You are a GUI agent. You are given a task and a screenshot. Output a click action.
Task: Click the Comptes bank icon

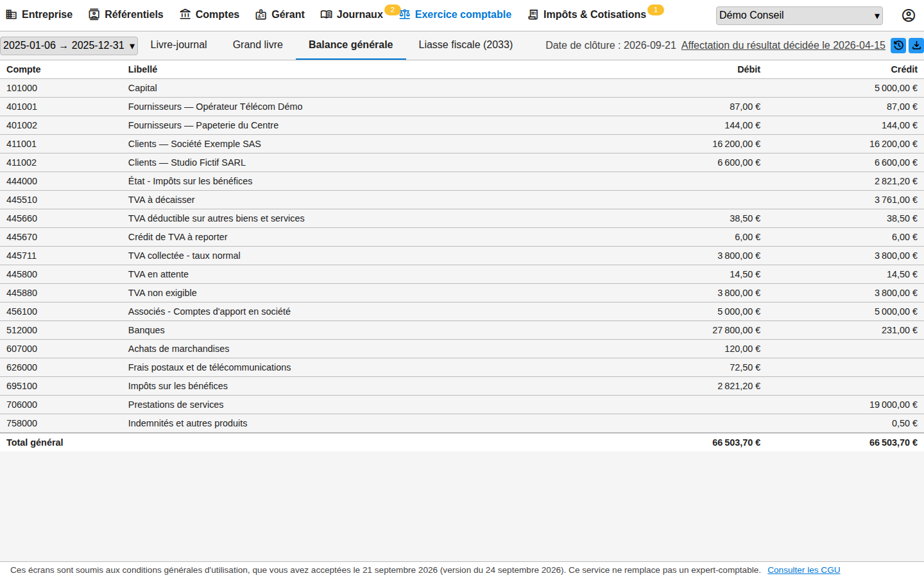tap(185, 14)
